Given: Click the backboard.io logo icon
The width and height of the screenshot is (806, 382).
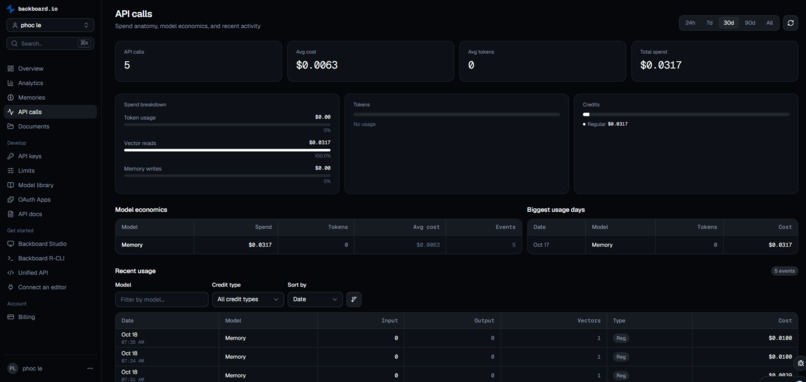Looking at the screenshot, I should (x=10, y=9).
